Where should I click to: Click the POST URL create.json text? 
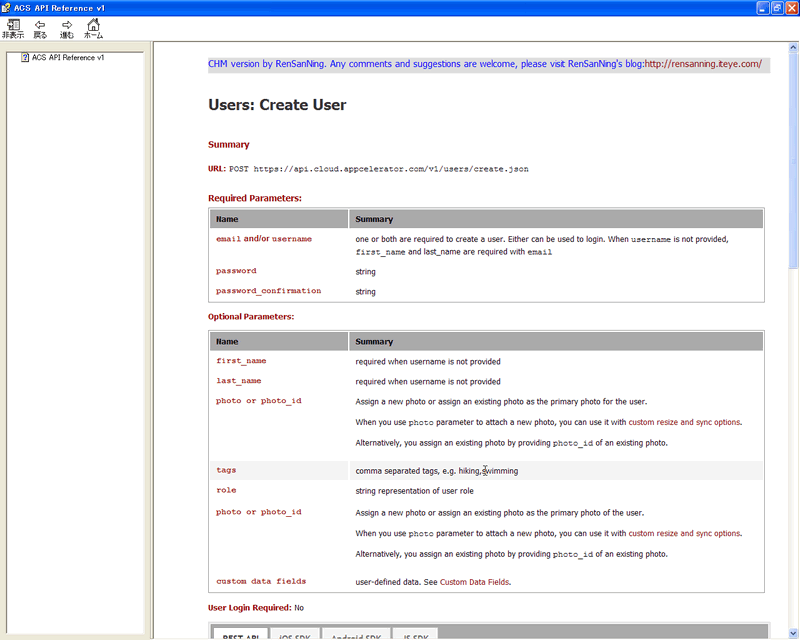[x=379, y=169]
